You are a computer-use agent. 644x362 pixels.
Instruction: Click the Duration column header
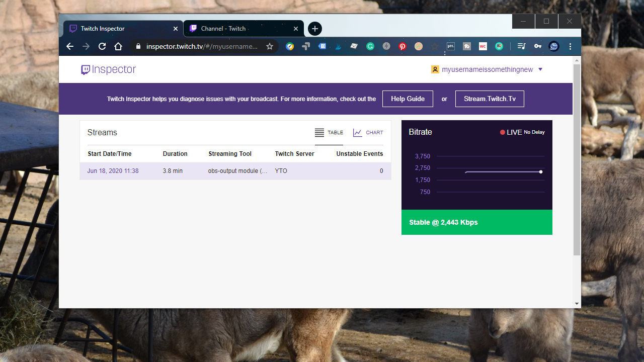click(175, 154)
